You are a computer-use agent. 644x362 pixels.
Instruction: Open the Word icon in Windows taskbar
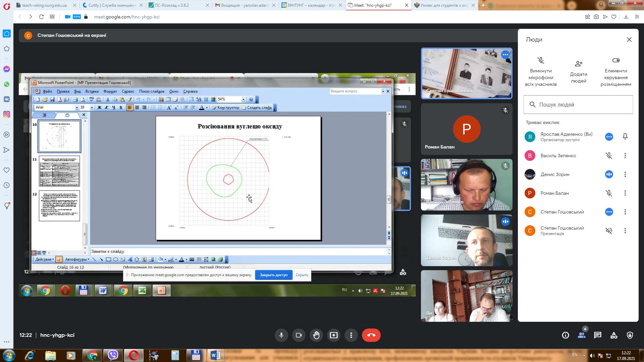point(215,355)
